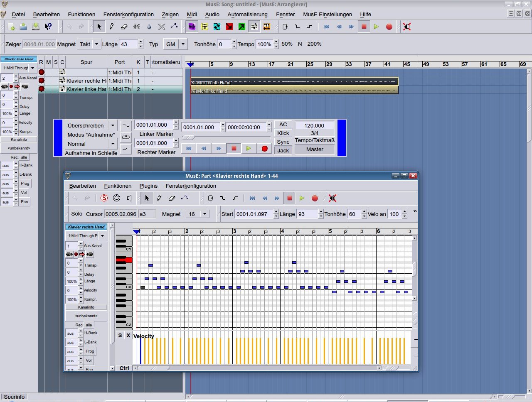Open the yellow list editor icon
The width and height of the screenshot is (532, 402).
click(204, 27)
